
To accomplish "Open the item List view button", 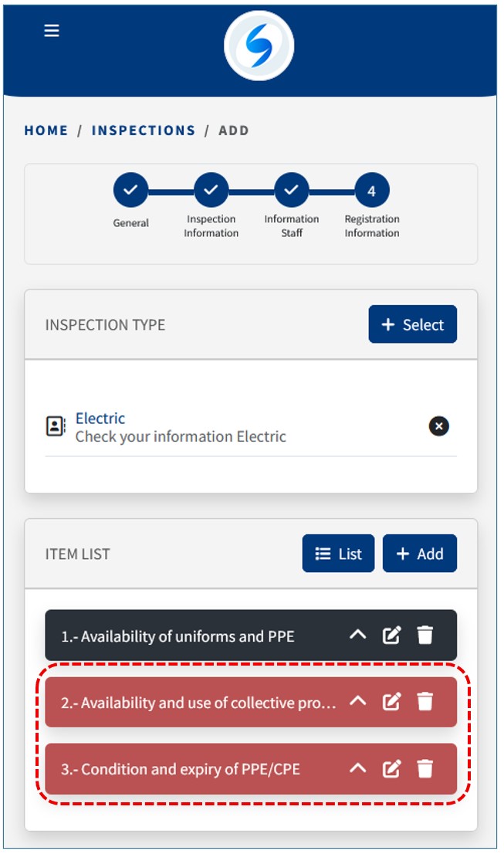I will pos(338,554).
